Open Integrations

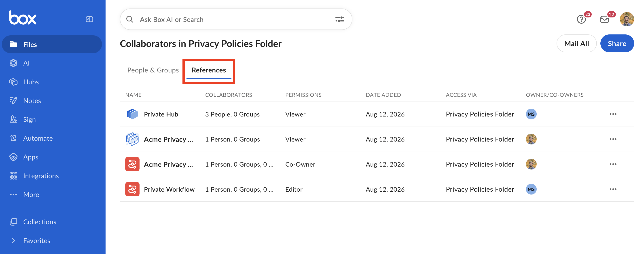coord(52,176)
